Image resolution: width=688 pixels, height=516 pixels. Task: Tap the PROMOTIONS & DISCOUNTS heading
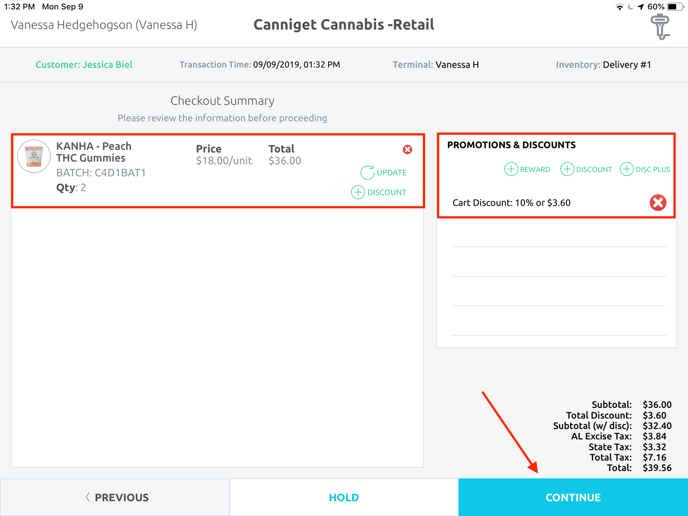[511, 145]
